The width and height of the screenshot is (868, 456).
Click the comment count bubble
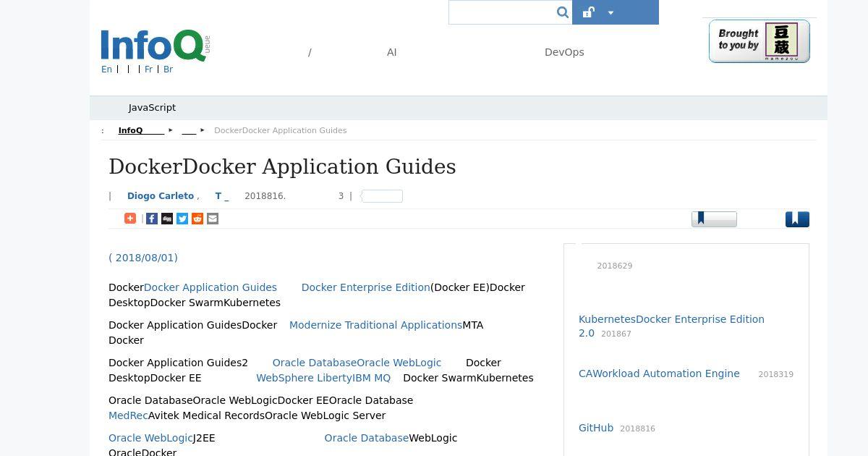click(381, 196)
